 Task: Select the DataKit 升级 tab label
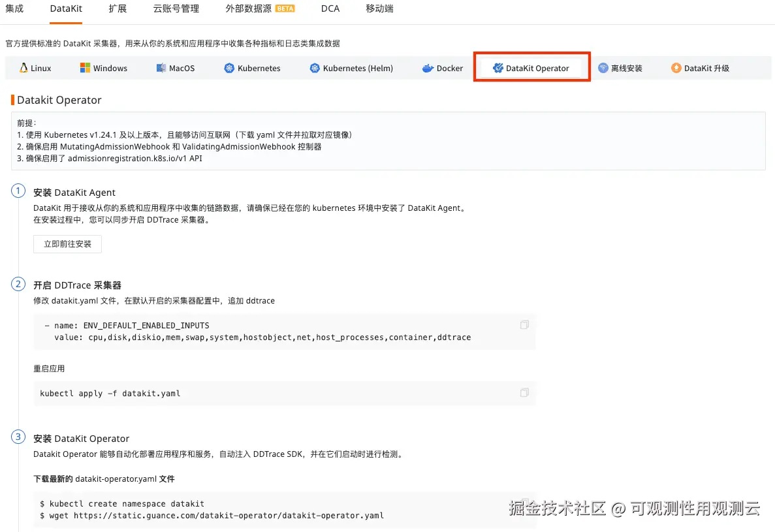[x=707, y=68]
